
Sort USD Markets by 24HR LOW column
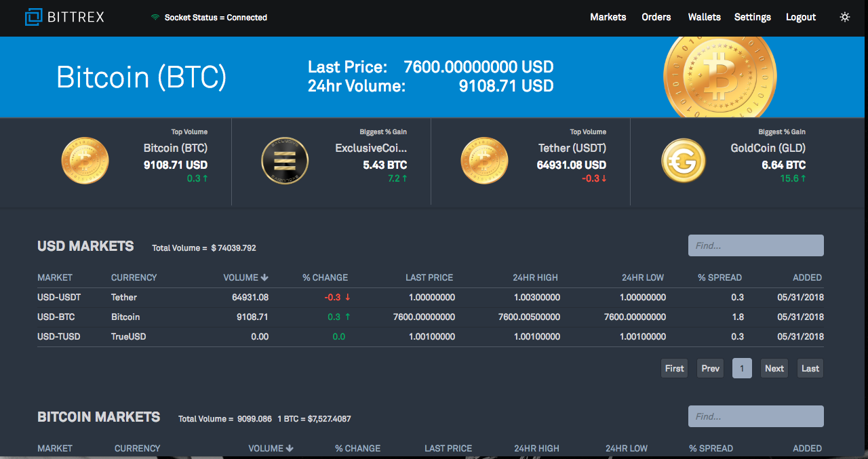click(643, 277)
